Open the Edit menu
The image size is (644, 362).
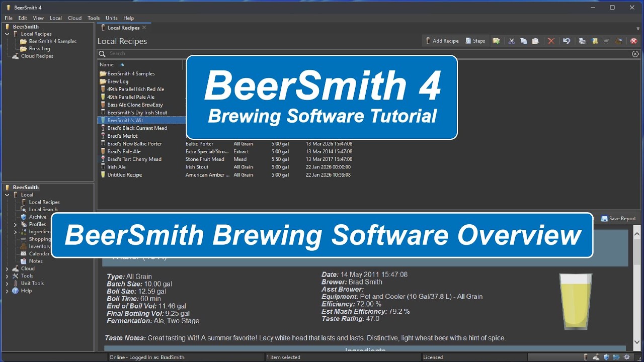pyautogui.click(x=23, y=18)
